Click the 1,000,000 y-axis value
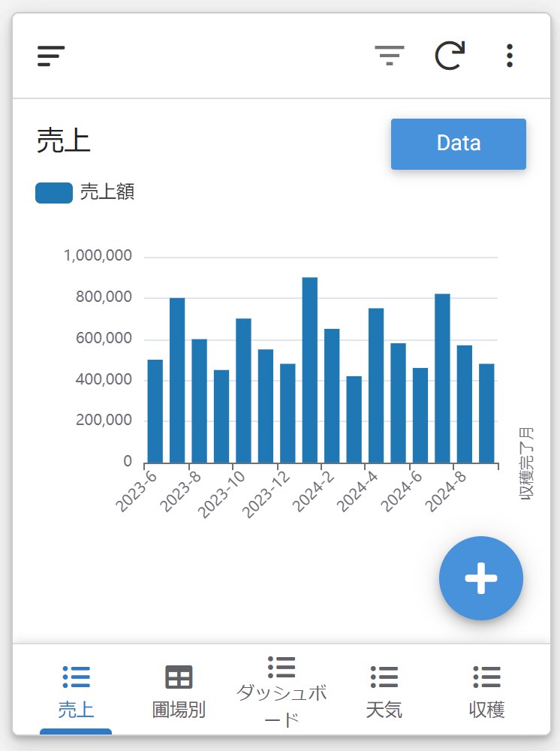The height and width of the screenshot is (751, 560). [x=98, y=255]
